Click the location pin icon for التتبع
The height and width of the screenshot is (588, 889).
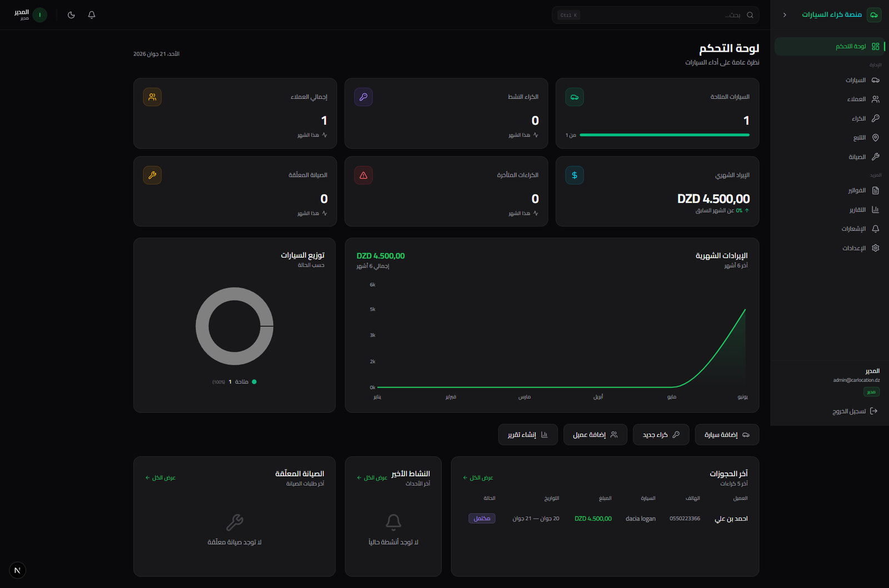coord(876,137)
